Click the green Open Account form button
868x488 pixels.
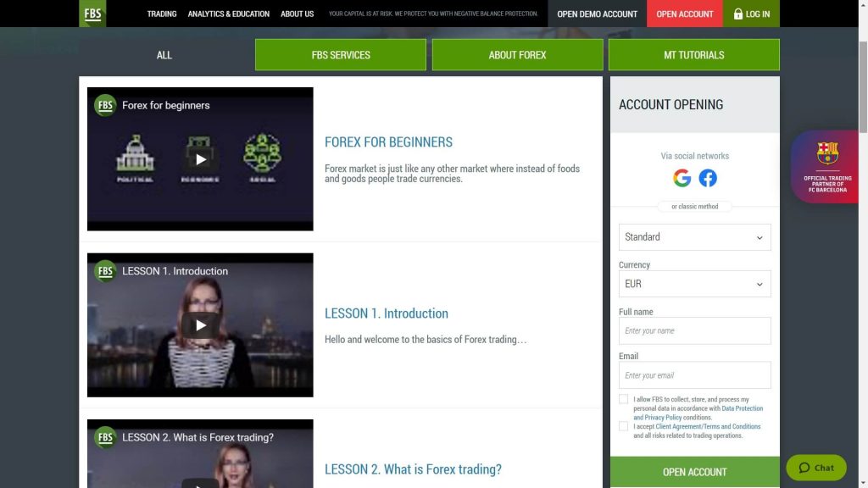pyautogui.click(x=694, y=472)
